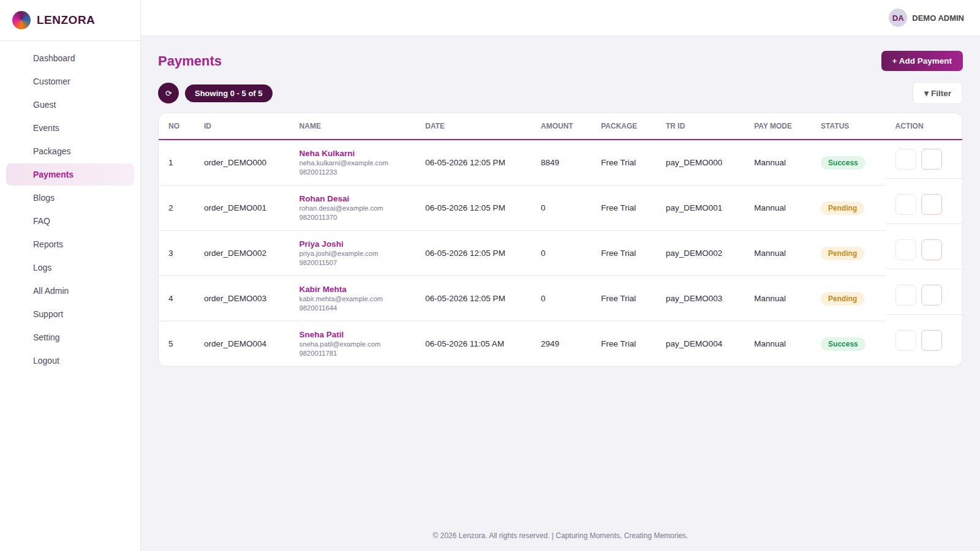980x551 pixels.
Task: Open the Filter dropdown
Action: [x=937, y=93]
